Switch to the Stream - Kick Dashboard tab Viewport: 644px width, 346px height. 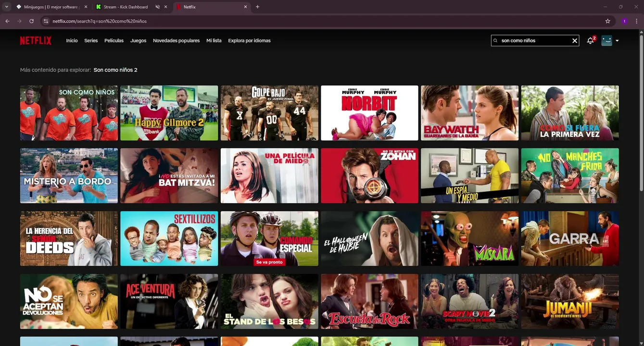[x=126, y=7]
